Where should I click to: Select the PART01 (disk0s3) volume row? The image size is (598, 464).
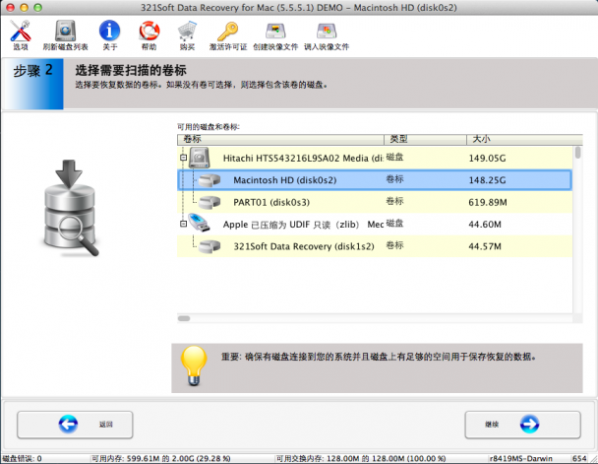375,202
